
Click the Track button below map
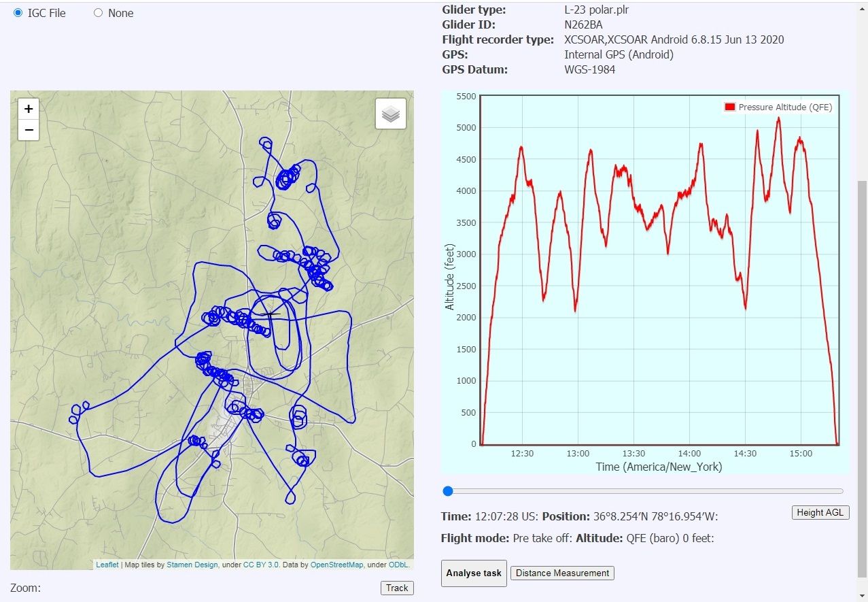[x=397, y=588]
